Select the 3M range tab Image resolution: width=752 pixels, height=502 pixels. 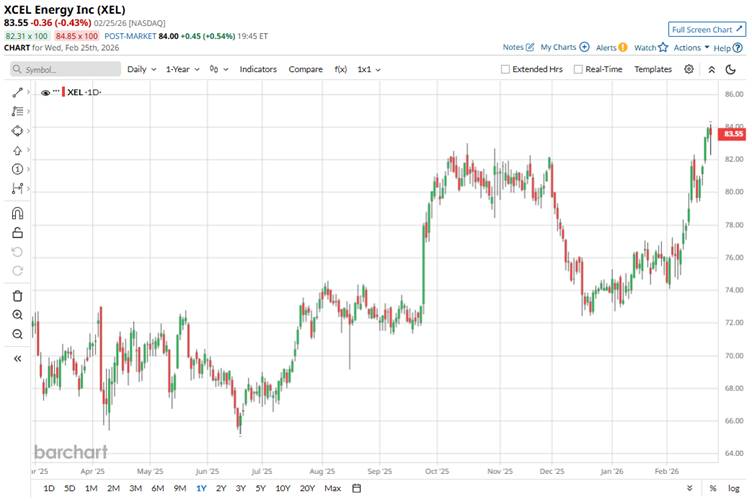tap(136, 488)
